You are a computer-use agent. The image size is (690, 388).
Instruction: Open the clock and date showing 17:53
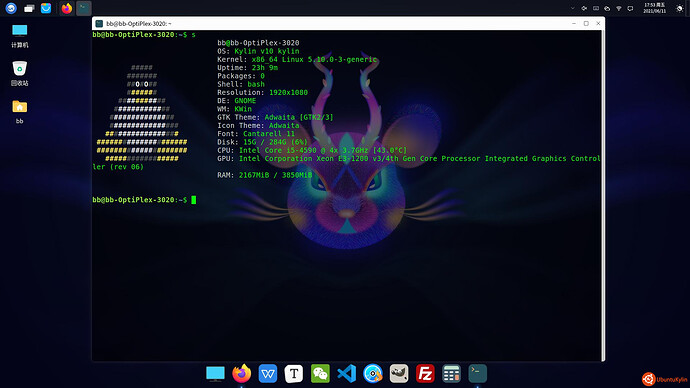tap(654, 8)
